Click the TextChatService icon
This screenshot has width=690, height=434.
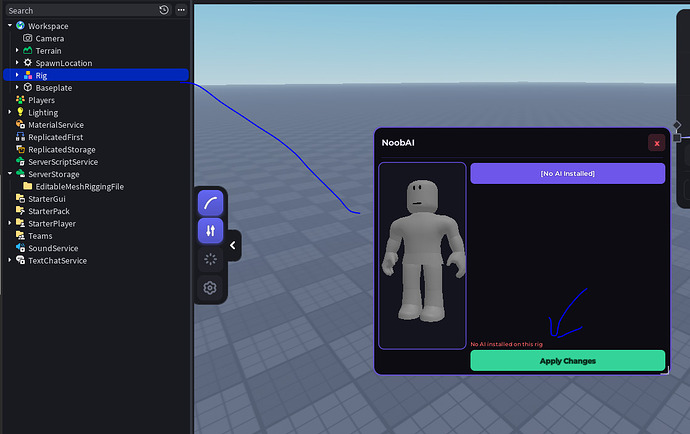(x=20, y=260)
